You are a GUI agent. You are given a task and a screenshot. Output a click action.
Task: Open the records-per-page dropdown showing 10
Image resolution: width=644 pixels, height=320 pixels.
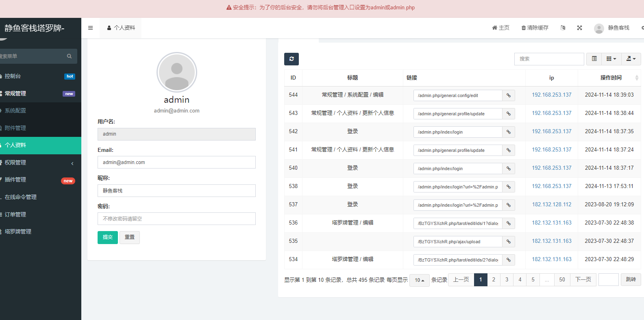click(x=419, y=280)
